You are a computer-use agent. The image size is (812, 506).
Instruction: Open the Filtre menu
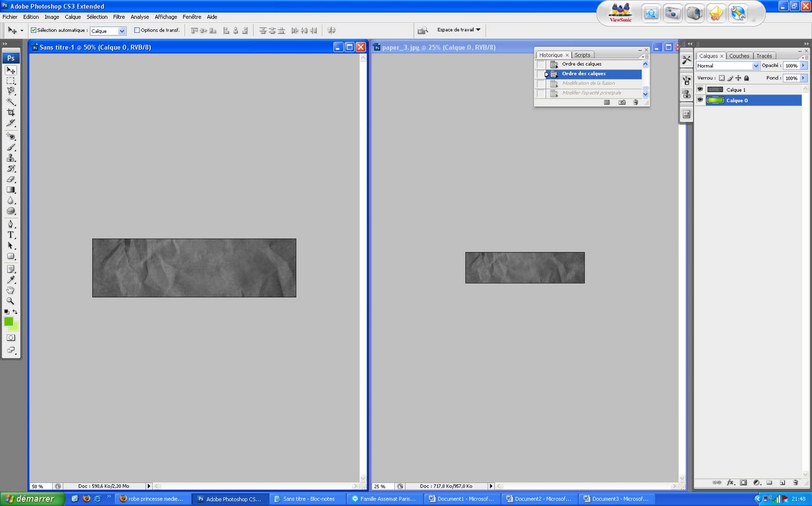point(119,17)
